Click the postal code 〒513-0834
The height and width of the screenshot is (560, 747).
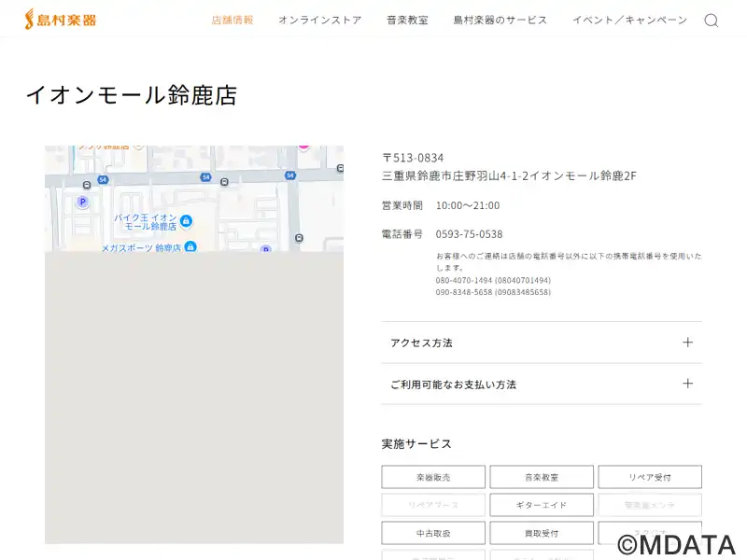[413, 158]
